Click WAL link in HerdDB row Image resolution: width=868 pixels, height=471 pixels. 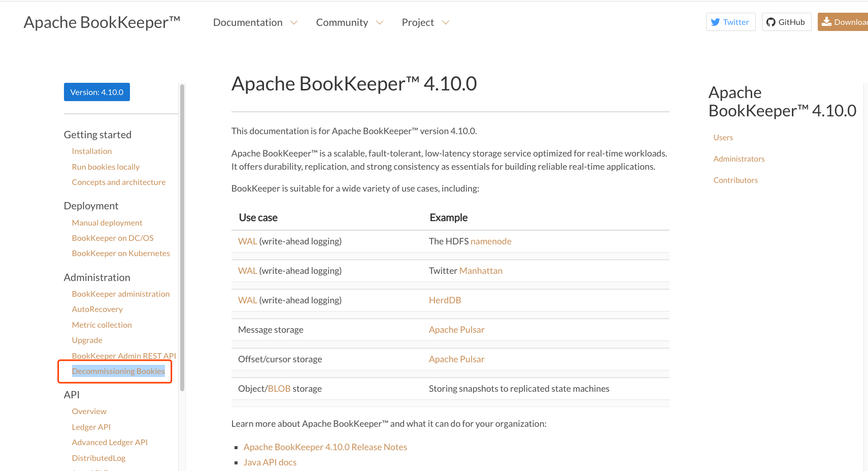(248, 300)
